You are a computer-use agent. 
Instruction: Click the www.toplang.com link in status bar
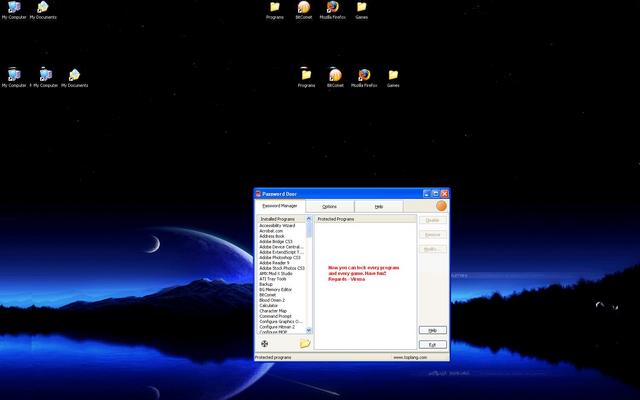pos(411,357)
